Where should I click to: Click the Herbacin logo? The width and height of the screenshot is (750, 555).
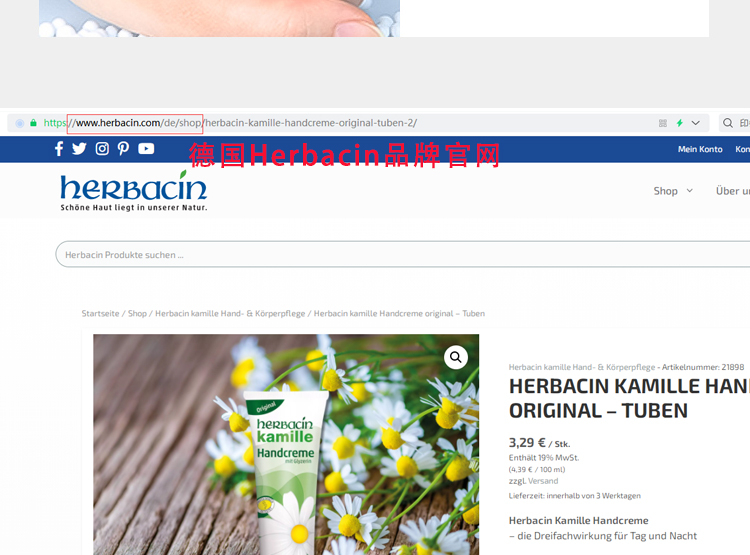click(x=133, y=191)
